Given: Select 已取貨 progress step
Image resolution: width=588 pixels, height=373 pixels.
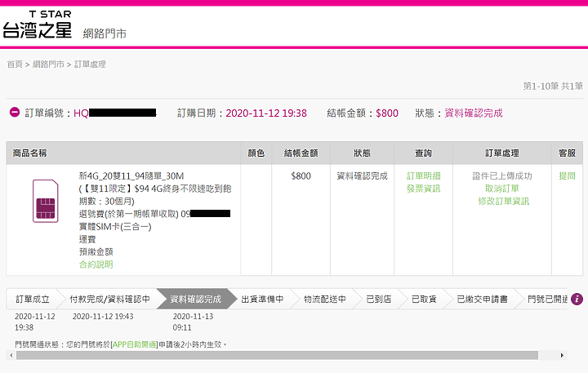Looking at the screenshot, I should tap(424, 300).
